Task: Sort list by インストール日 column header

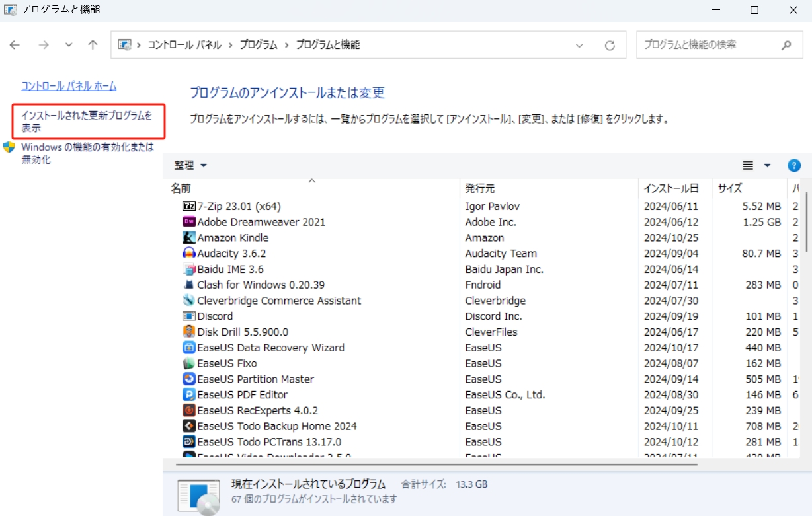Action: [x=670, y=188]
